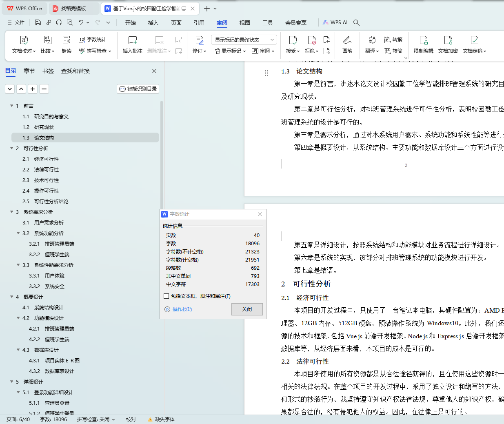Viewport: 504px width, 424px height.
Task: Open 字数统计 word count tool
Action: (x=93, y=40)
